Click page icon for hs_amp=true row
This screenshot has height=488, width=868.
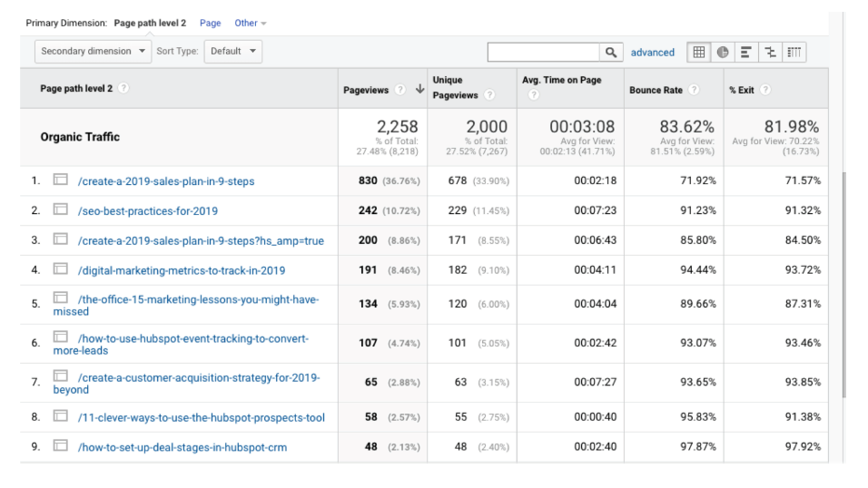60,239
